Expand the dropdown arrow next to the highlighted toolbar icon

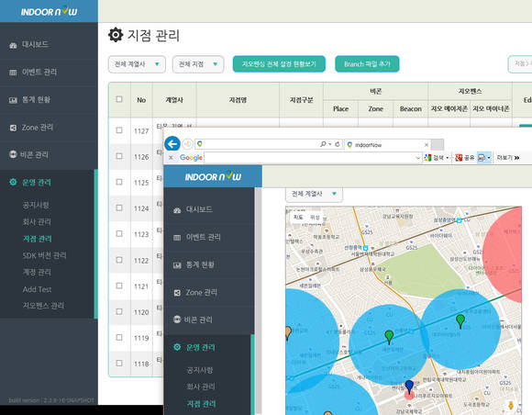[489, 158]
